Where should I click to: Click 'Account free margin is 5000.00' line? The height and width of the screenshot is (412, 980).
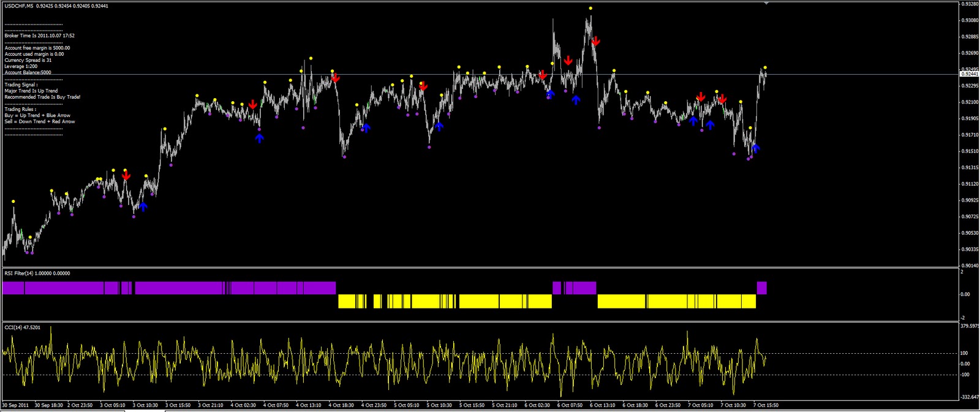37,48
